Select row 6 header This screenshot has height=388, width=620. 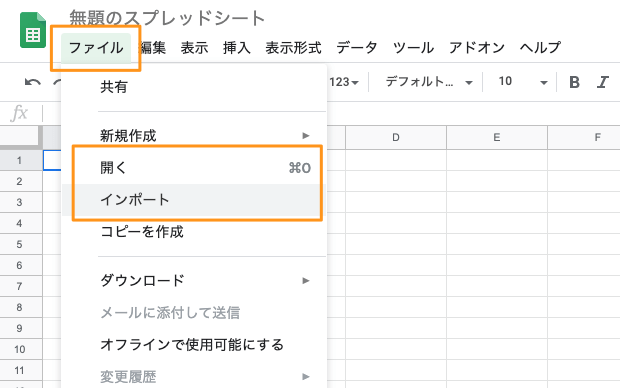pos(21,265)
